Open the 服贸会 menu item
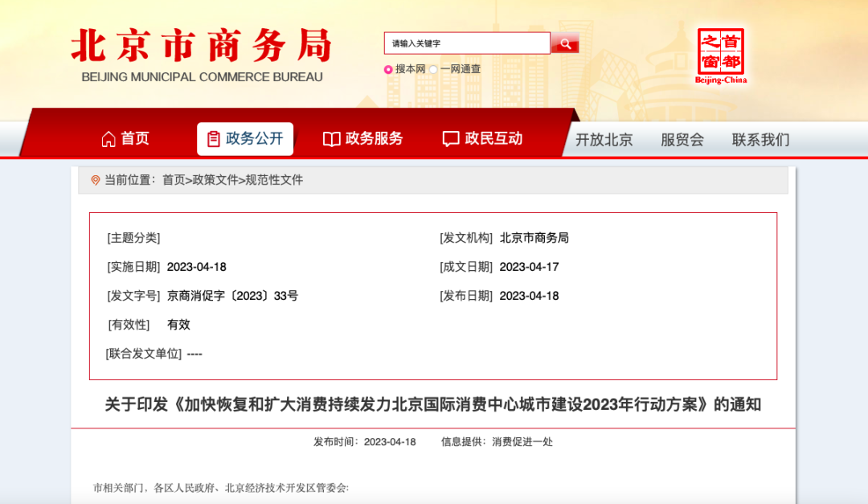868x504 pixels. 682,140
